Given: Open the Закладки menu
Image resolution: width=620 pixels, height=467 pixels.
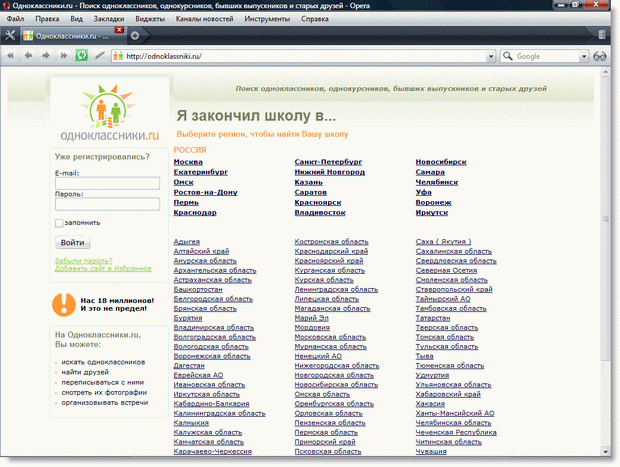Looking at the screenshot, I should [109, 19].
